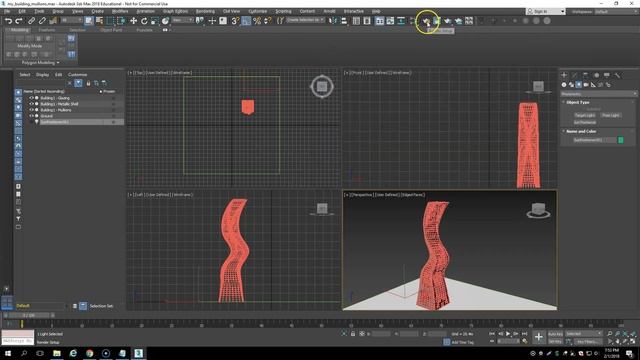
Task: Open the Create Selection Set dropdown
Action: pyautogui.click(x=305, y=20)
